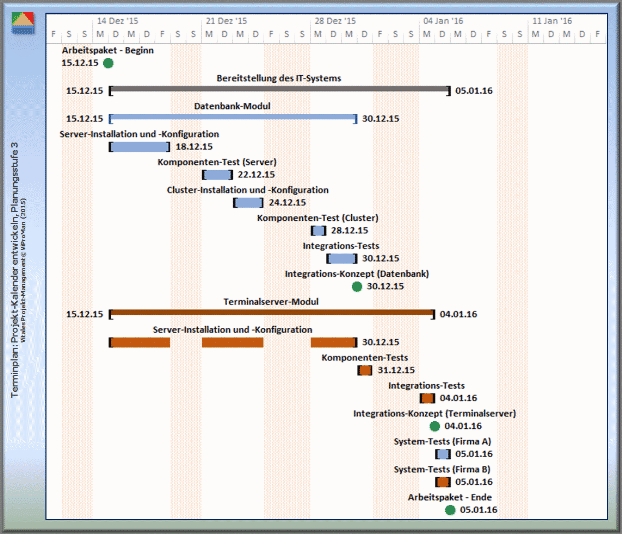Click the Komponenten-Test (Cluster) task bar
Screen dimensions: 622x534
tap(318, 231)
